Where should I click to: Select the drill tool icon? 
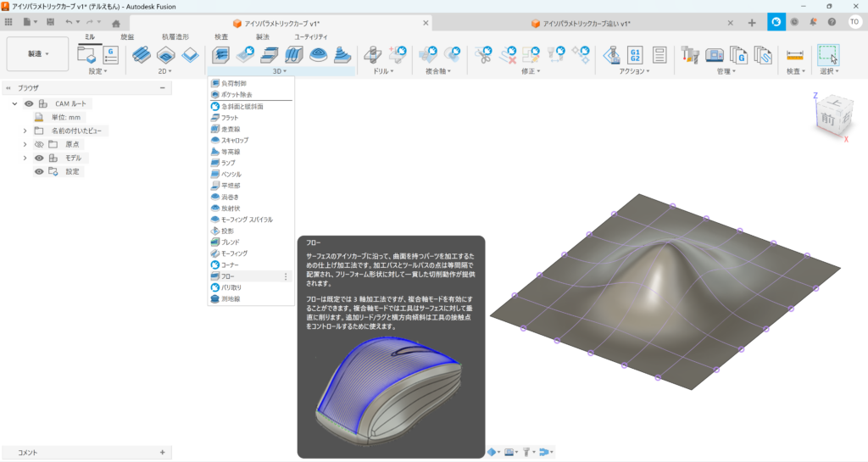click(371, 55)
